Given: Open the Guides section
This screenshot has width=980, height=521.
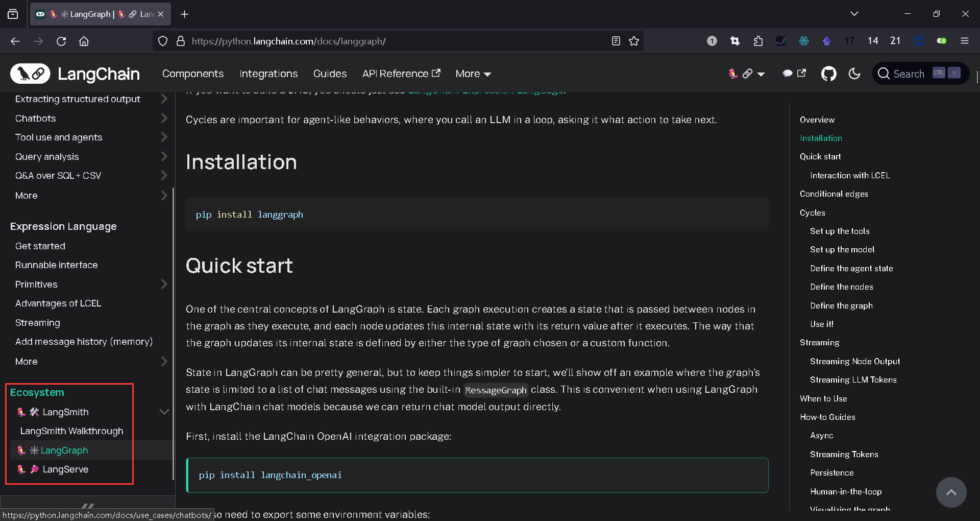Looking at the screenshot, I should coord(330,74).
